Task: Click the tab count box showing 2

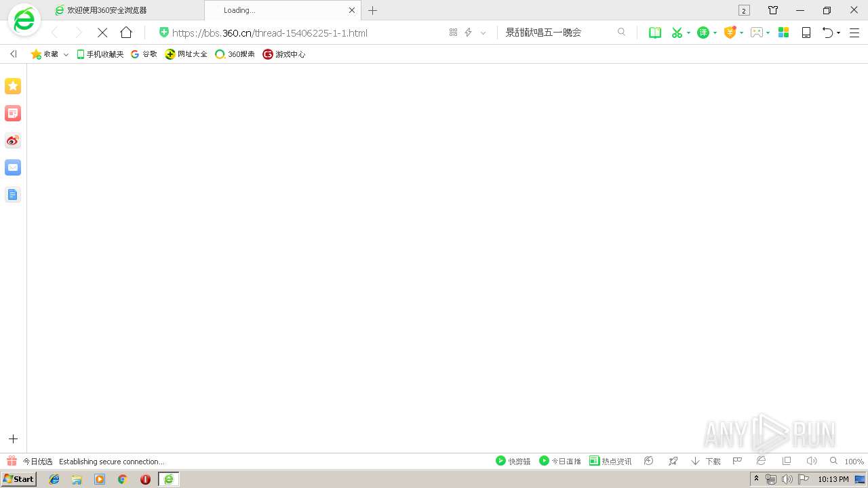Action: click(x=744, y=10)
